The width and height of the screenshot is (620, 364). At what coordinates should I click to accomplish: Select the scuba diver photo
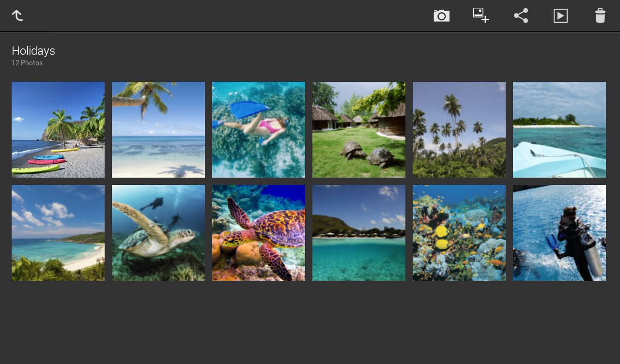pos(559,232)
